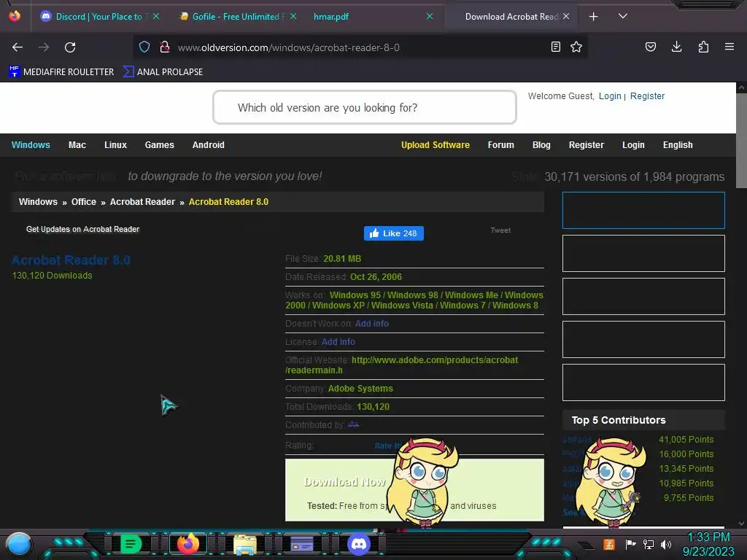This screenshot has height=560, width=747.
Task: Open the Firefox downloads panel
Action: [676, 47]
